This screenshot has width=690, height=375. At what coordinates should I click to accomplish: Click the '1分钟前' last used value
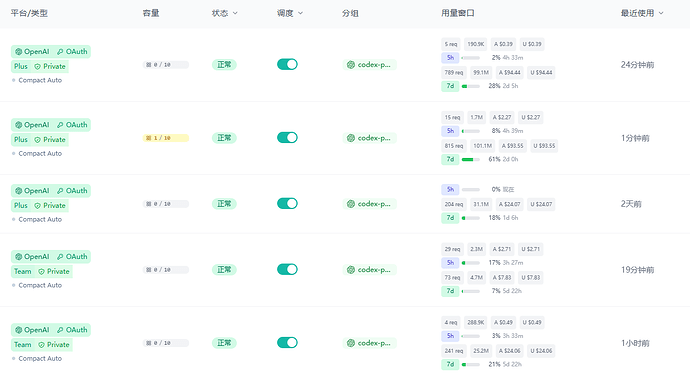pos(635,138)
